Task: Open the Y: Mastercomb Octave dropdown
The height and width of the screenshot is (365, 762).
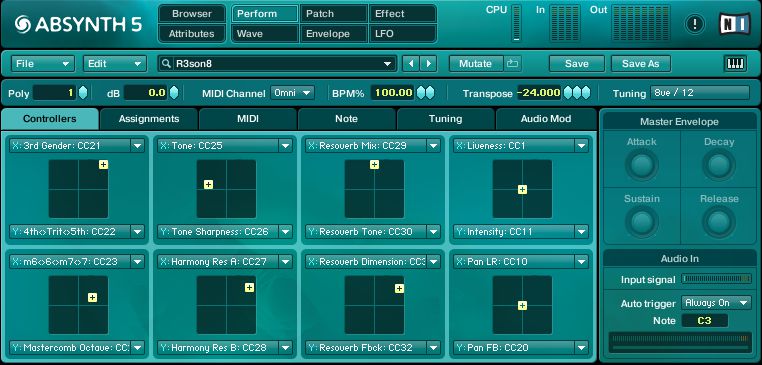Action: point(138,348)
